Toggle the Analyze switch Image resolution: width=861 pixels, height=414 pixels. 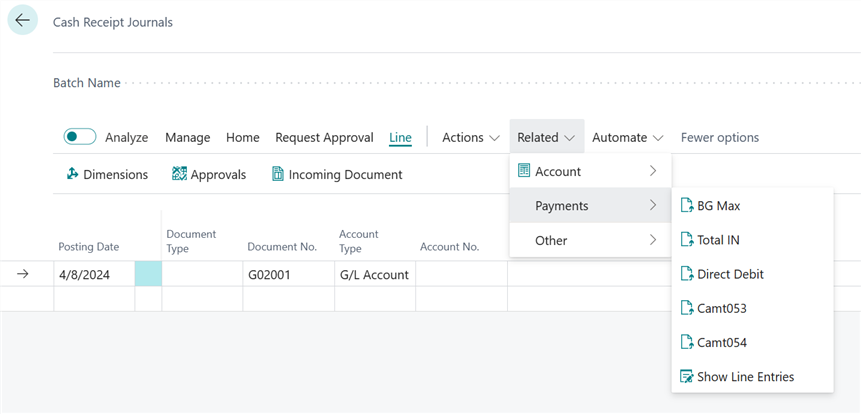(x=80, y=137)
